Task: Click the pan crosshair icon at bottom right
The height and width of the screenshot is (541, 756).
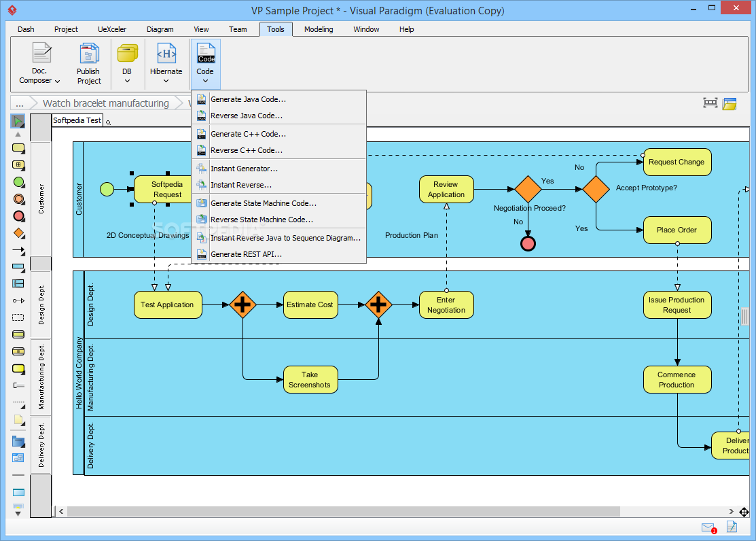Action: click(744, 512)
